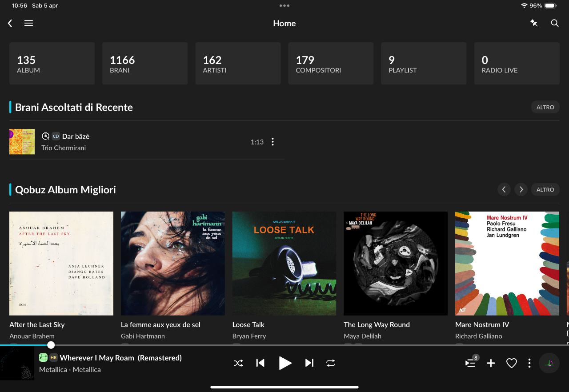Select After the Last Sky title text
This screenshot has height=392, width=569.
point(37,325)
